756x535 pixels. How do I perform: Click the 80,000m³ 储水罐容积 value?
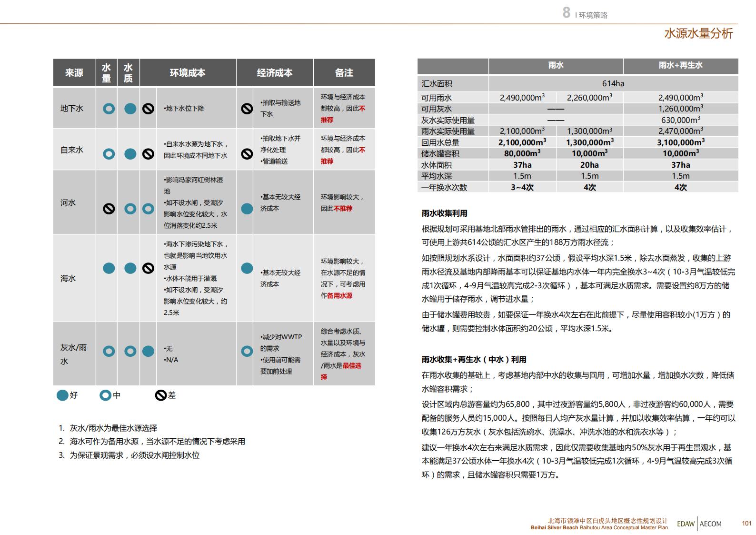(522, 153)
